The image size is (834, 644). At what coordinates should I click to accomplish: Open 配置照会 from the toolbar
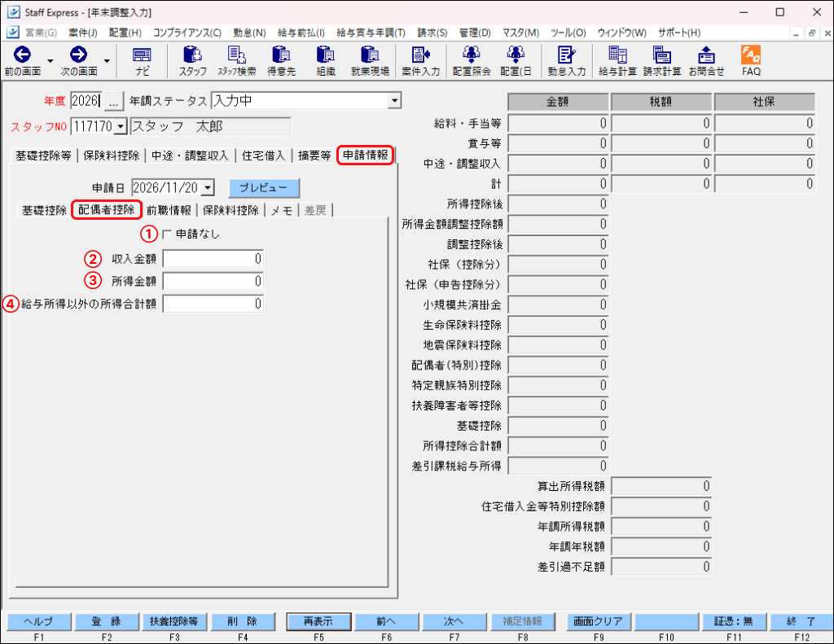click(472, 60)
